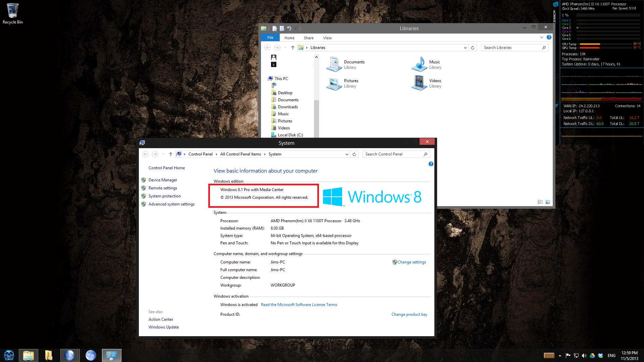Image resolution: width=644 pixels, height=362 pixels.
Task: Click Google Drive tray icon
Action: coord(592,356)
